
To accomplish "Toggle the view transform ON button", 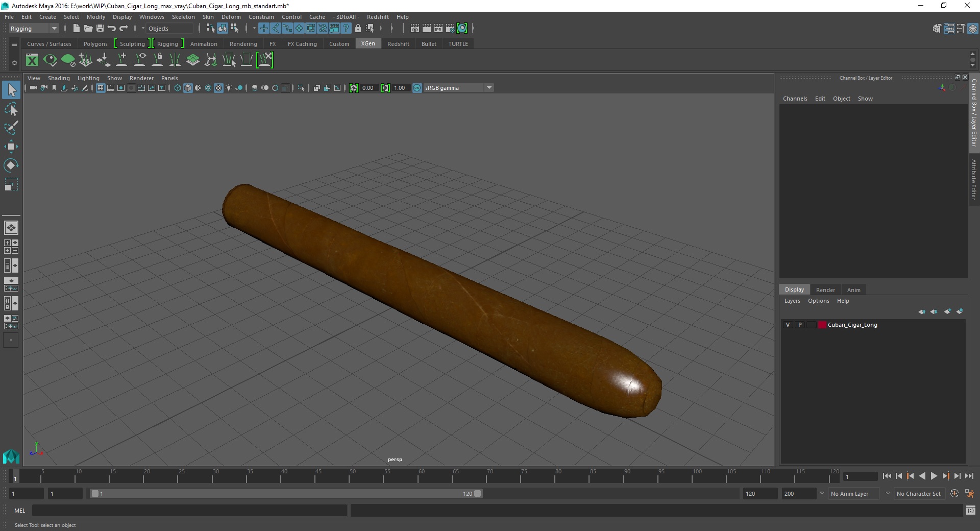I will [x=417, y=88].
